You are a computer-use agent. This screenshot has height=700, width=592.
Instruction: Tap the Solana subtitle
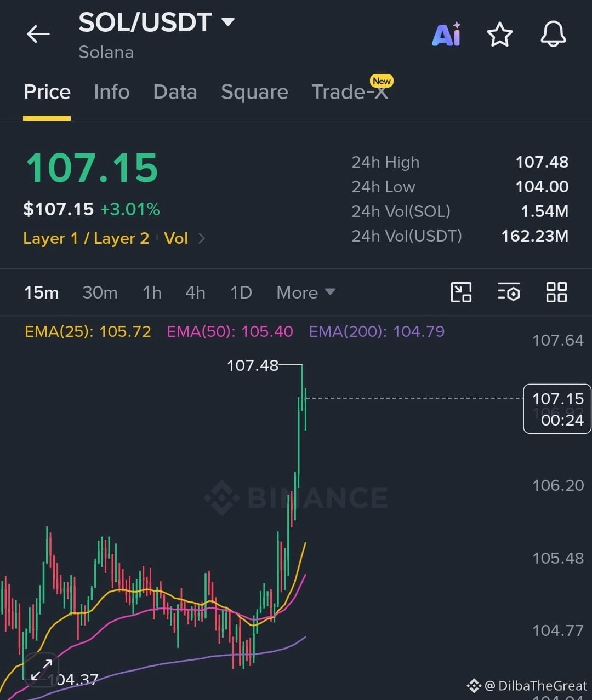coord(106,52)
